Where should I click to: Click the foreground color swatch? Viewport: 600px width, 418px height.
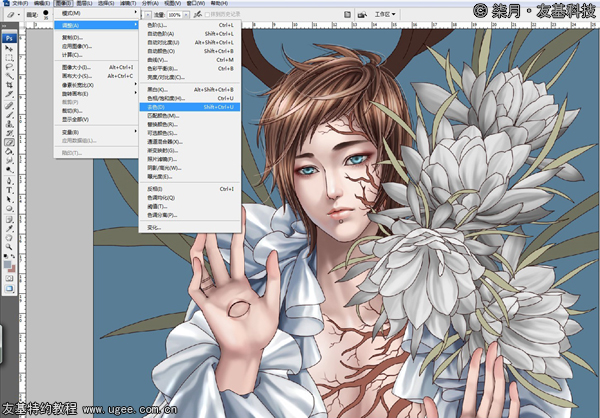point(7,265)
